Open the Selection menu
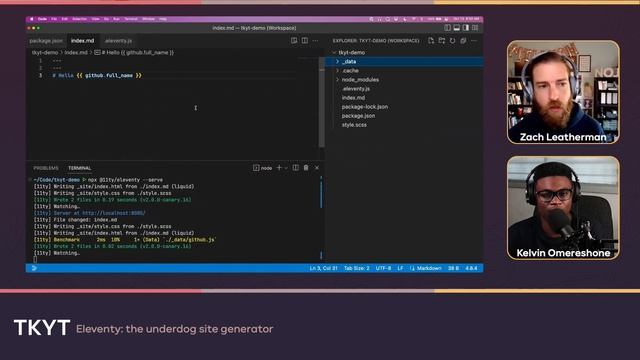This screenshot has height=360, width=640. pos(80,19)
